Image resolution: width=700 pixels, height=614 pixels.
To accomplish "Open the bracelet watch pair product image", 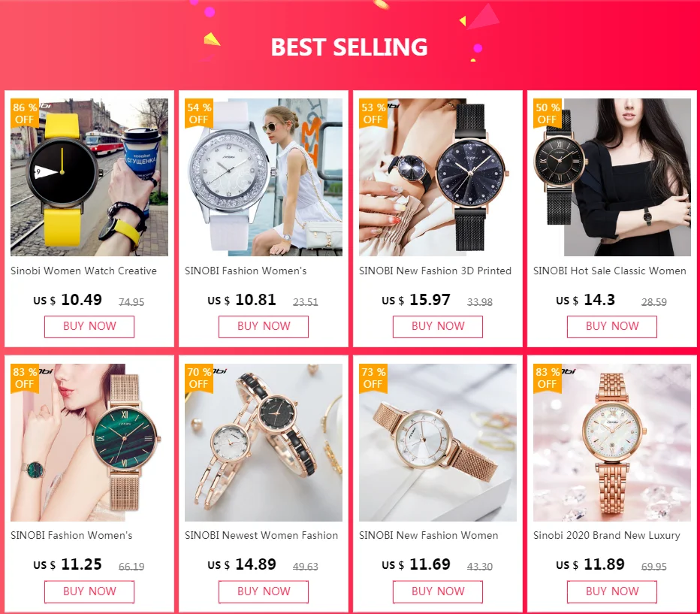I will click(264, 443).
